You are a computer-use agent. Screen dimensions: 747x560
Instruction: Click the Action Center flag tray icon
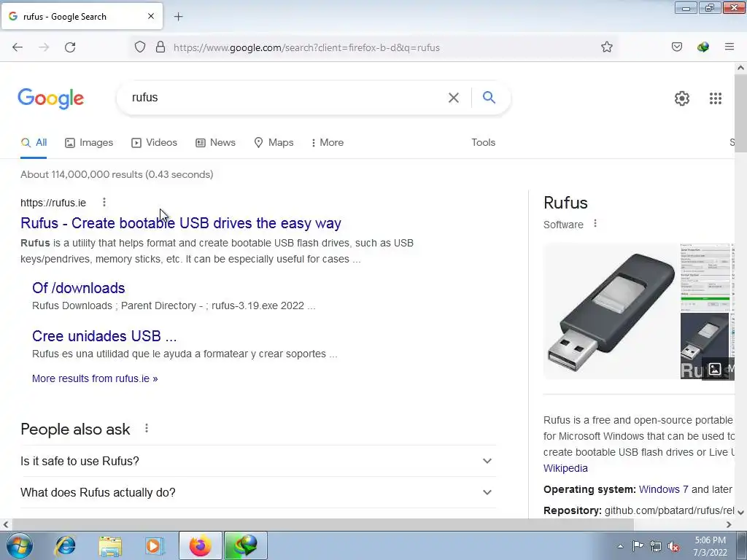pyautogui.click(x=638, y=546)
